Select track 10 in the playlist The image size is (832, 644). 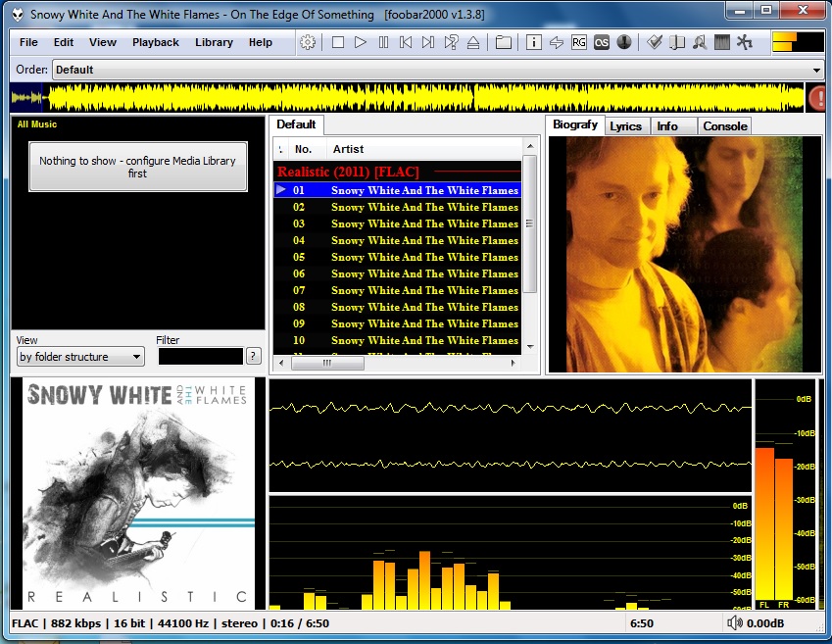398,340
